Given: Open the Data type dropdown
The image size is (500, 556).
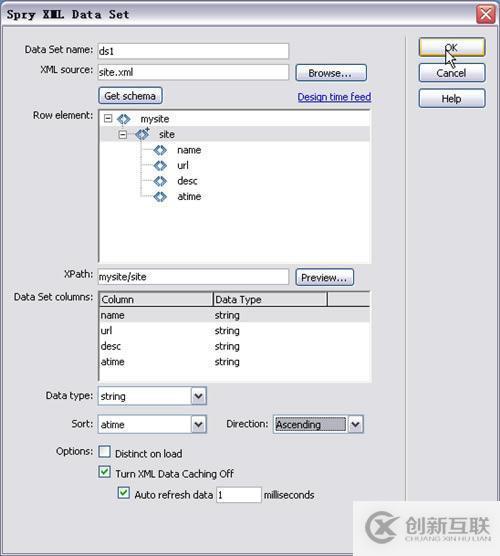Looking at the screenshot, I should (x=199, y=396).
